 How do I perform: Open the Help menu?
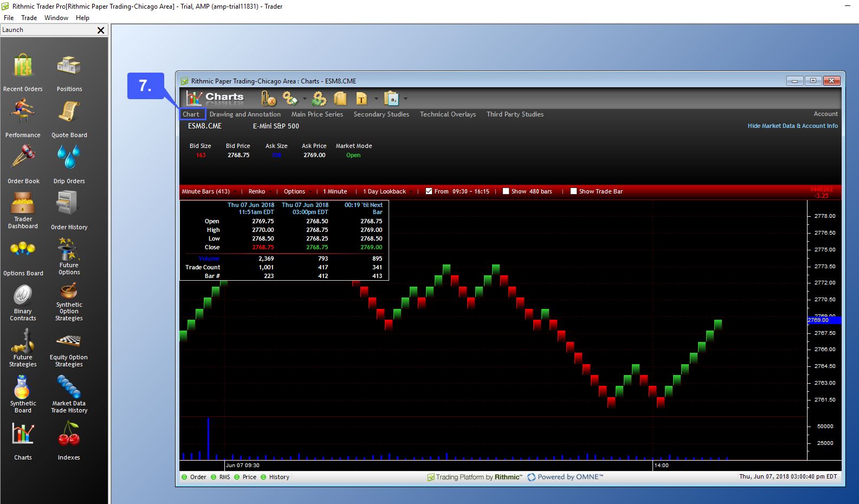pos(82,18)
